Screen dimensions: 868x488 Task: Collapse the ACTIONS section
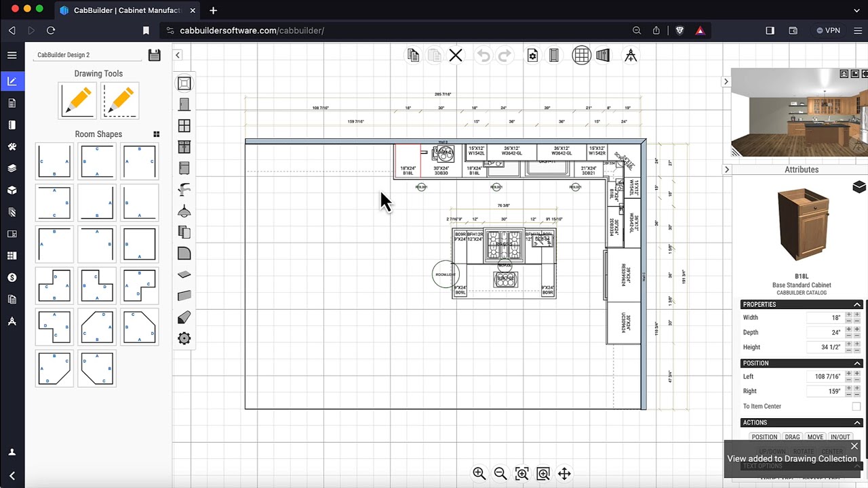coord(857,423)
